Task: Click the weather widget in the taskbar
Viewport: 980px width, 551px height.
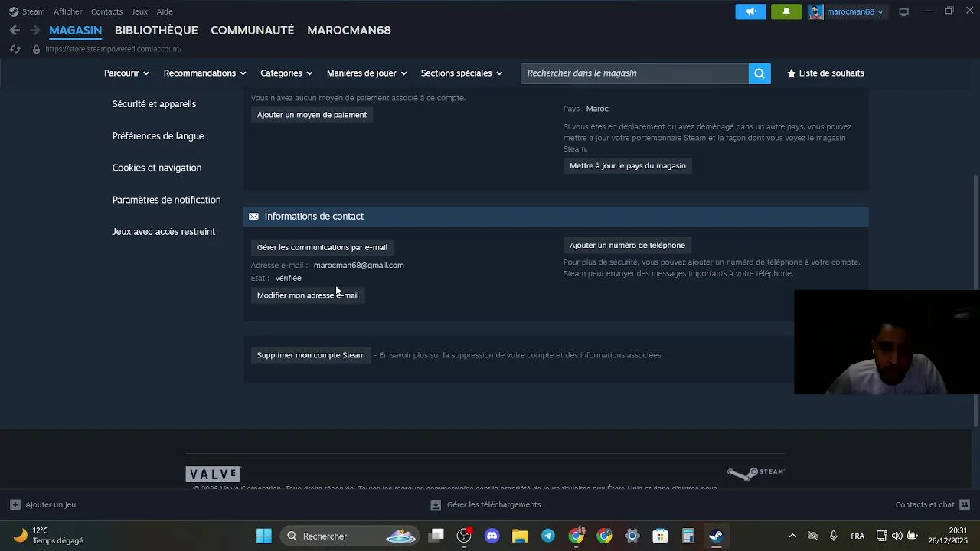Action: (47, 536)
